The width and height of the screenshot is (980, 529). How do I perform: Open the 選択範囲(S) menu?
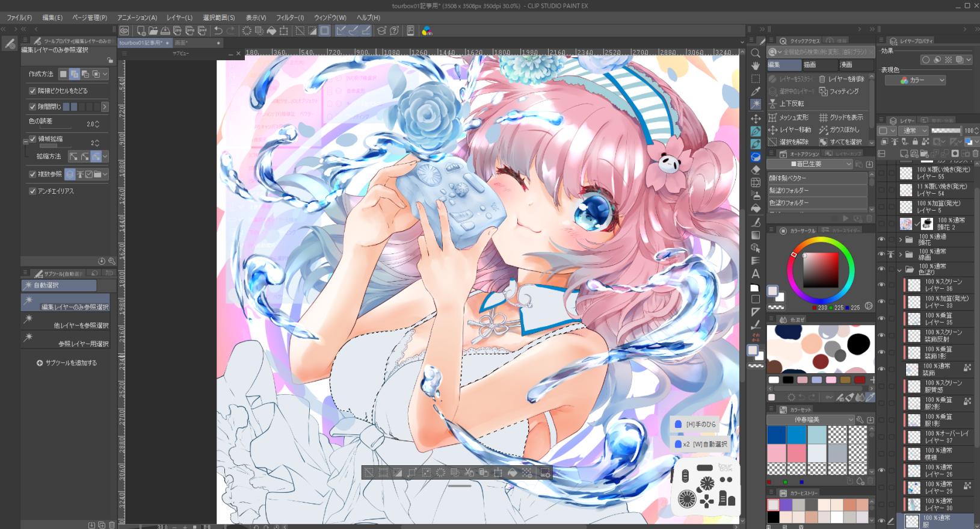click(219, 17)
